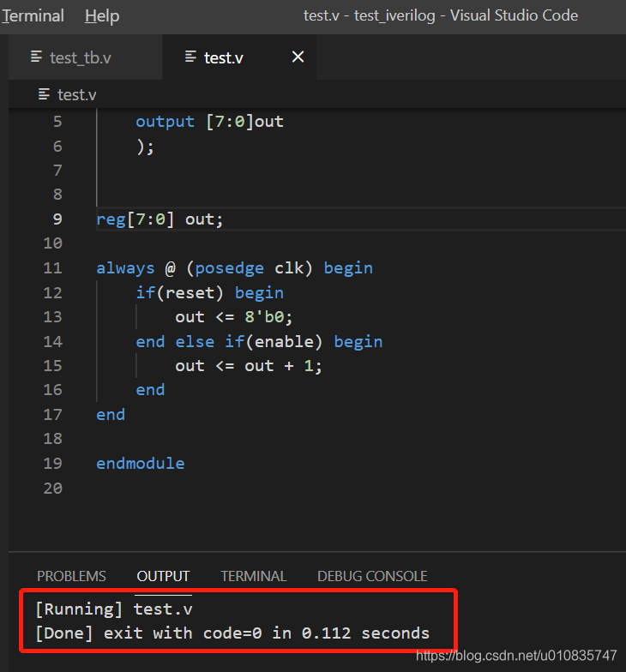Click the '[Running] test.v' output line
The width and height of the screenshot is (626, 672).
click(x=114, y=609)
